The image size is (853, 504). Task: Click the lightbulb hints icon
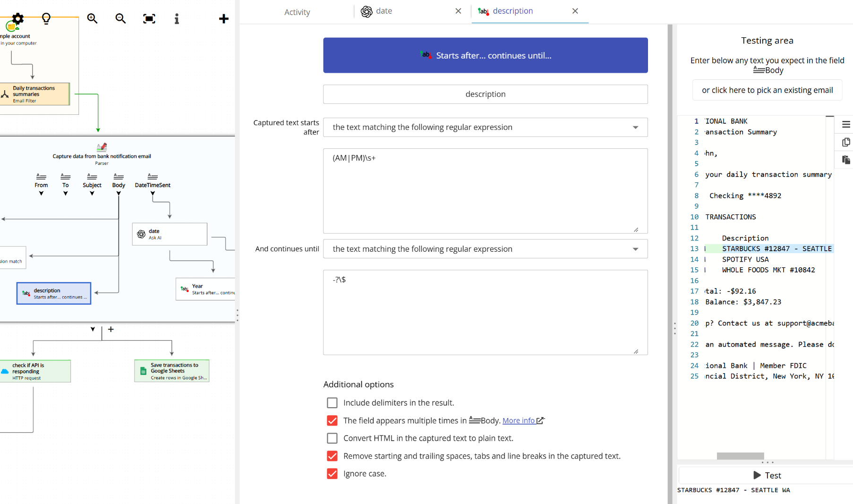(45, 17)
